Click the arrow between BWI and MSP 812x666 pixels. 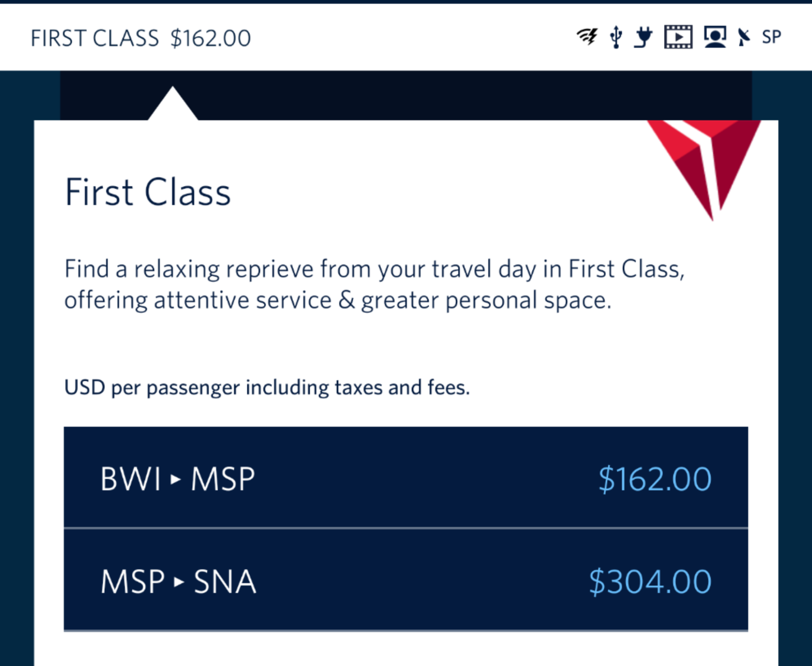point(176,480)
